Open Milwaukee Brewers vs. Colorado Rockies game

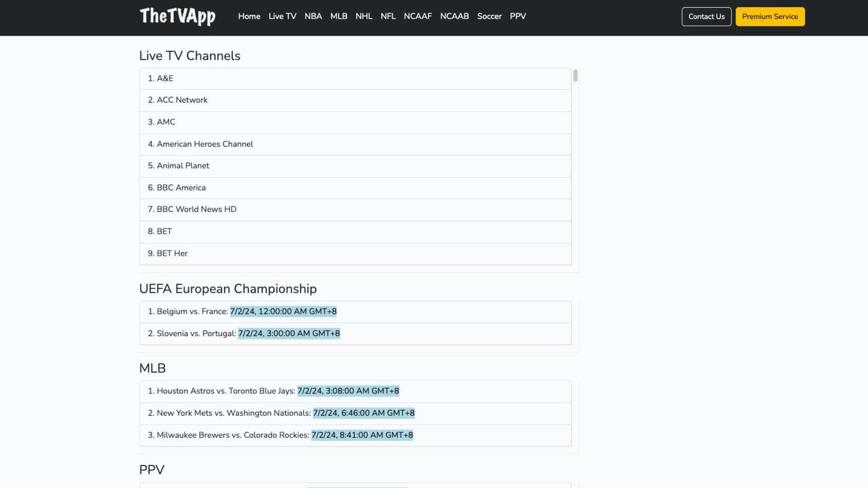pyautogui.click(x=355, y=435)
